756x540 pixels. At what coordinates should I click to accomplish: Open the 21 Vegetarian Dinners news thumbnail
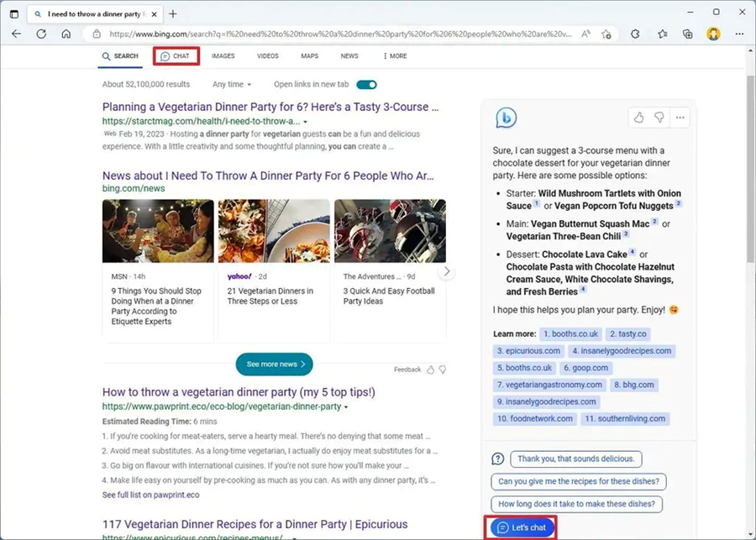273,232
